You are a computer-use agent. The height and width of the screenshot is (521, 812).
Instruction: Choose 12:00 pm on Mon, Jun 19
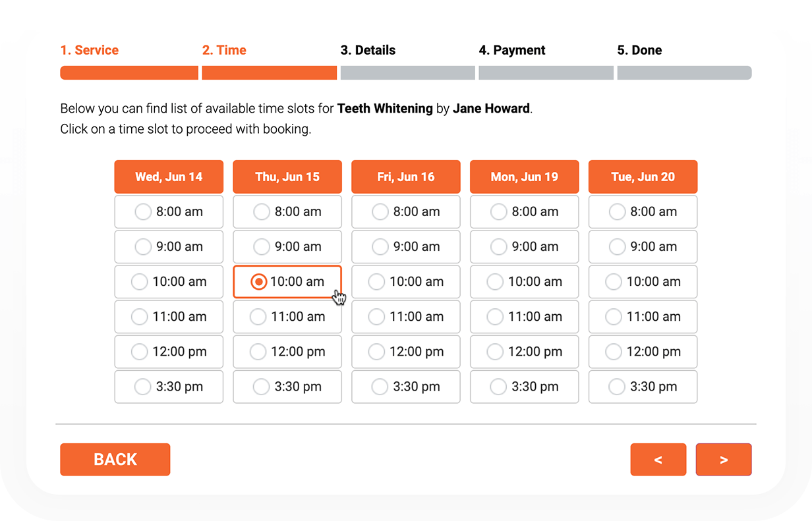tap(525, 352)
